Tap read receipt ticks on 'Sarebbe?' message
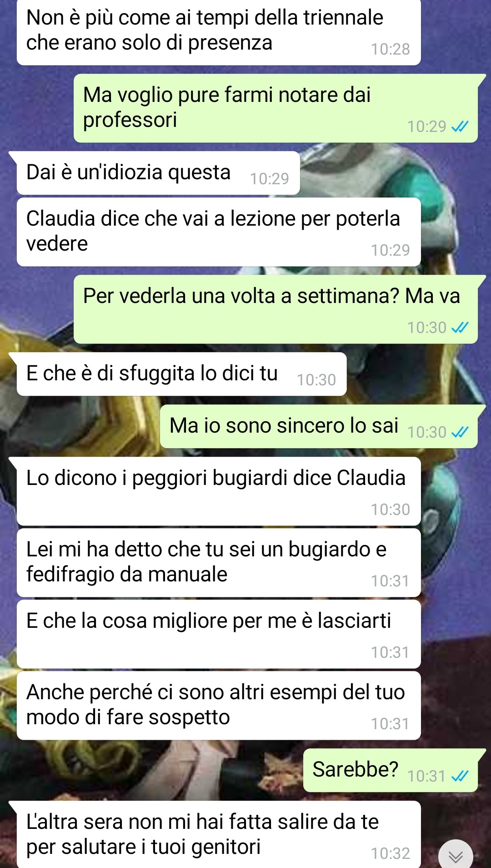 click(460, 776)
